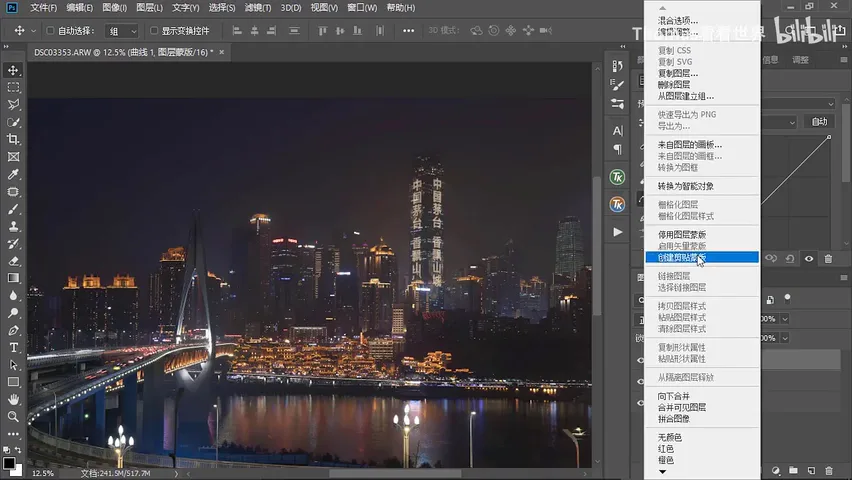Open the 文件(F) menu
The height and width of the screenshot is (480, 852).
point(43,8)
